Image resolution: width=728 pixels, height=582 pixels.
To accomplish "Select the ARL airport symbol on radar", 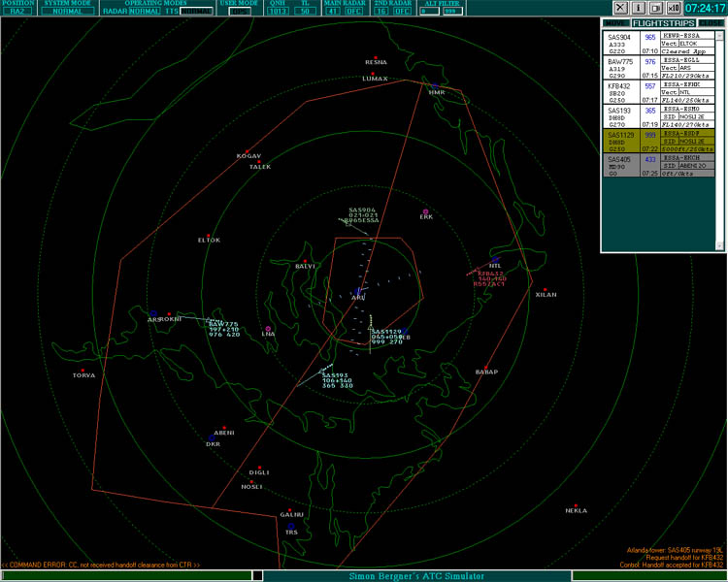I will pos(358,291).
